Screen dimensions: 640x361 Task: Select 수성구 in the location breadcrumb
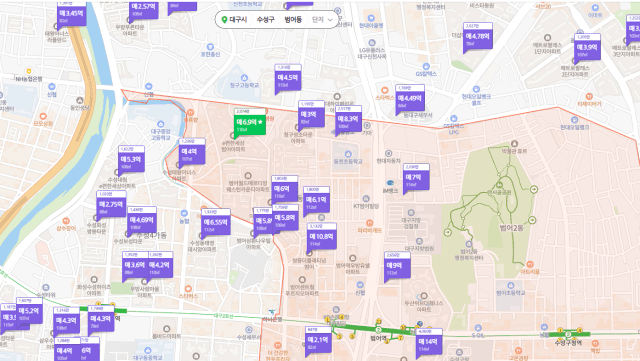pyautogui.click(x=265, y=20)
